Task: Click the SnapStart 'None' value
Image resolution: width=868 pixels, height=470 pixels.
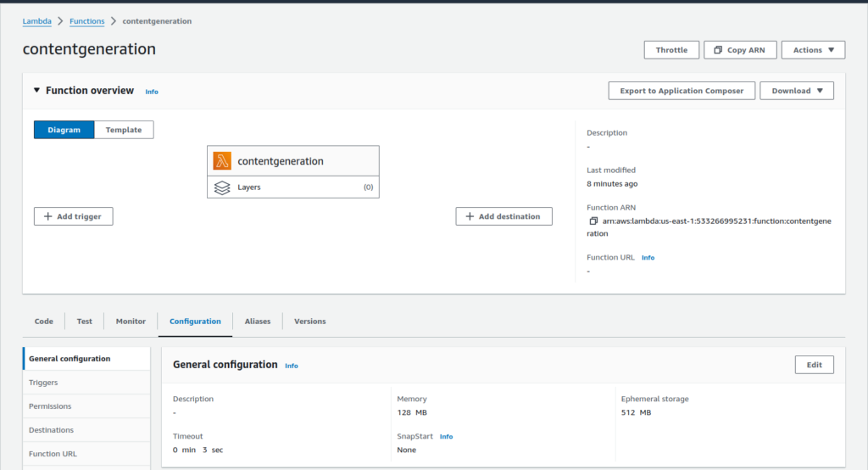Action: point(406,450)
